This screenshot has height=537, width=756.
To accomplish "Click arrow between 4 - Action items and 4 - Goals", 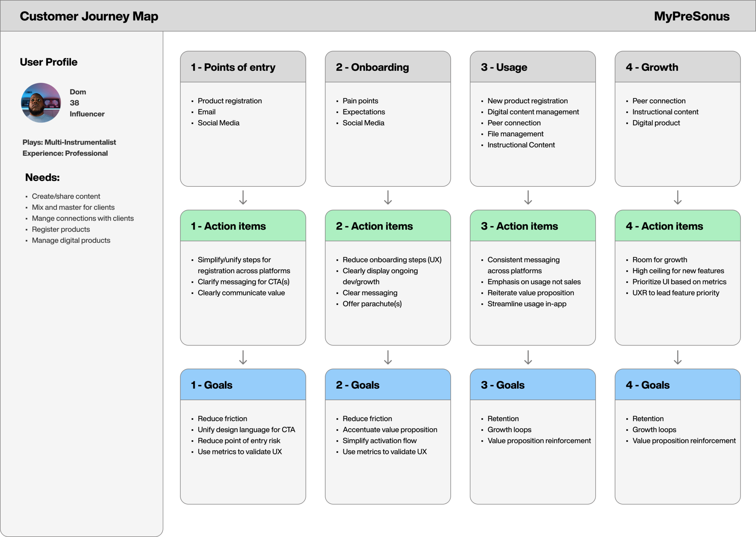I will (677, 357).
